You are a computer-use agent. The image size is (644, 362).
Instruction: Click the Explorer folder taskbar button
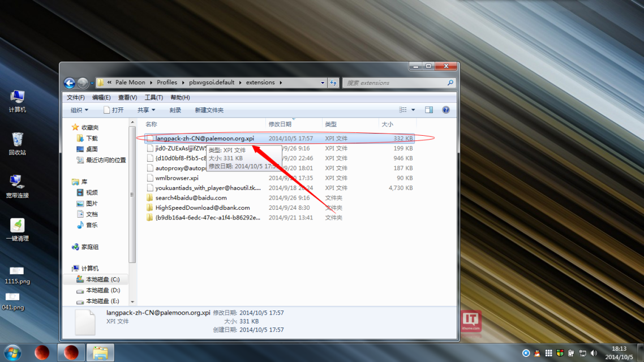coord(100,352)
